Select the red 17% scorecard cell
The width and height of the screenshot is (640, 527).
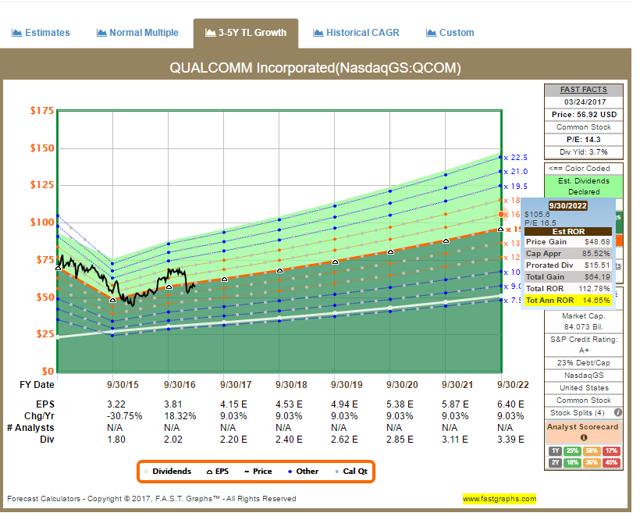tap(611, 451)
